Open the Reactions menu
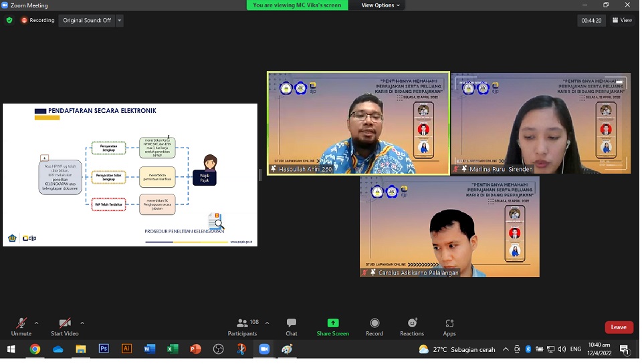Image resolution: width=642 pixels, height=364 pixels. coord(412,327)
